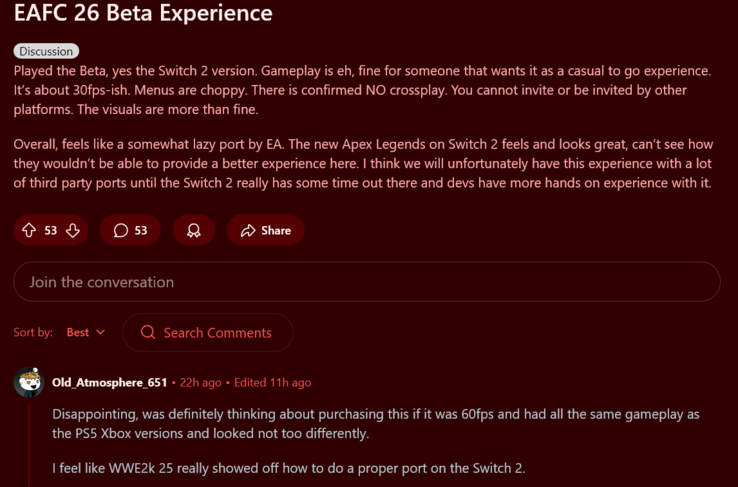Screen dimensions: 738x487
Task: Open Old_Atmosphere_651's avatar
Action: click(29, 382)
